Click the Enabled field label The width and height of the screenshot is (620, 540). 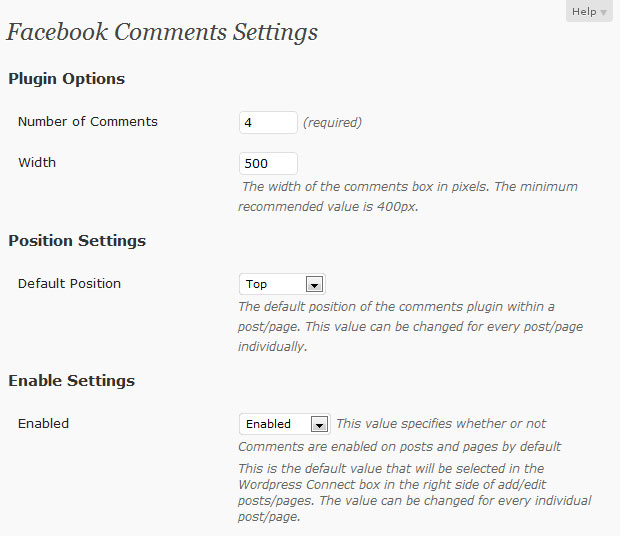43,423
